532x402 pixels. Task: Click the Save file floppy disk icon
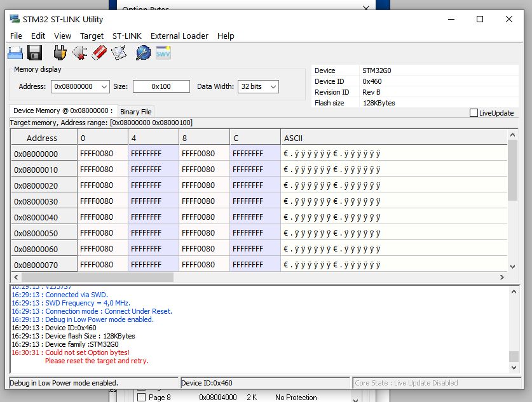[34, 53]
